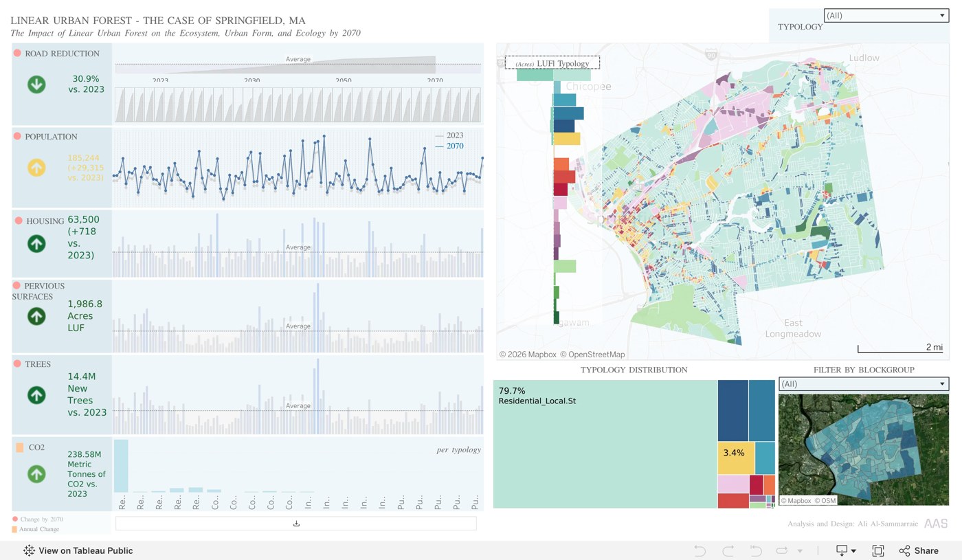The image size is (962, 560).
Task: Open the toolbar Download menu icon
Action: pos(845,550)
